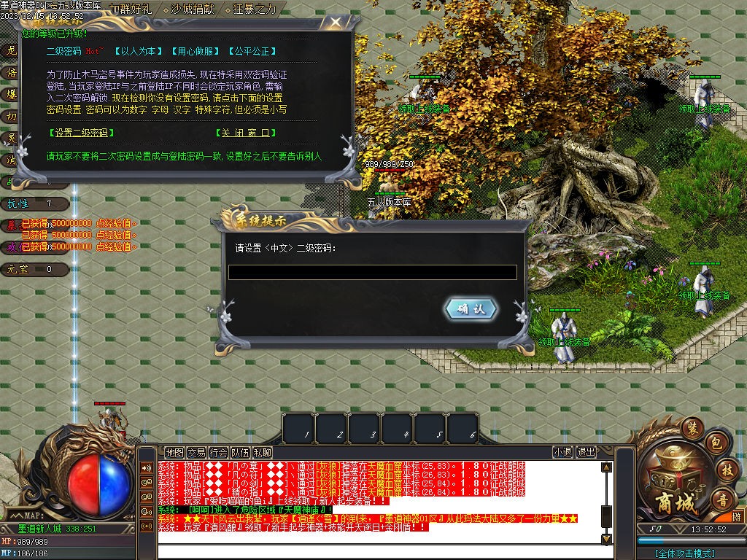
Task: Click the 退出 exit button
Action: click(x=586, y=452)
